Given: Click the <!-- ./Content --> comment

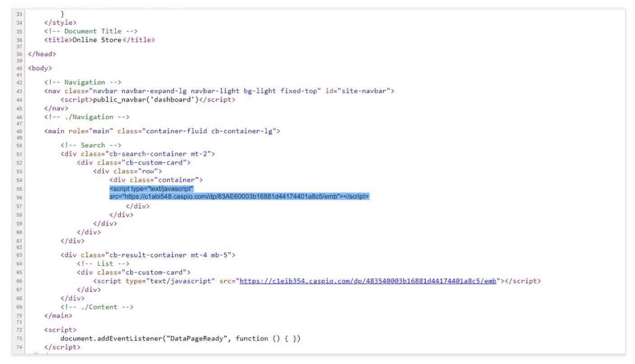Looking at the screenshot, I should [97, 307].
